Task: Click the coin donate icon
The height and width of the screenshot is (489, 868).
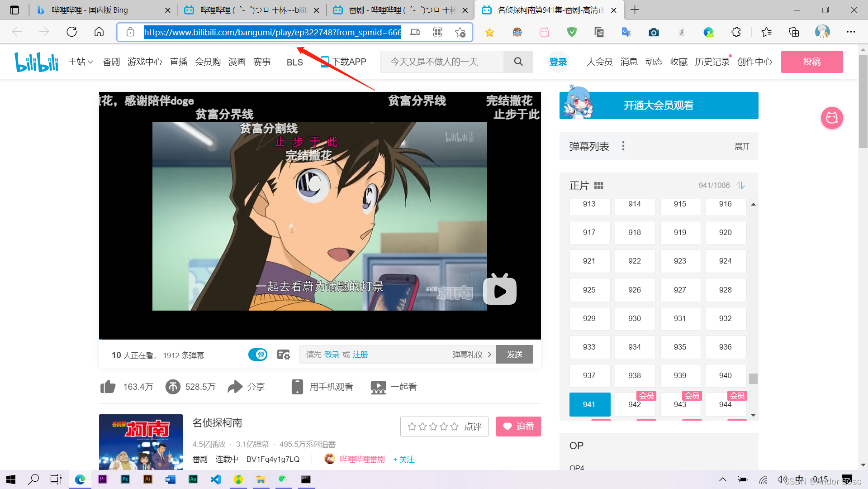Action: [173, 387]
